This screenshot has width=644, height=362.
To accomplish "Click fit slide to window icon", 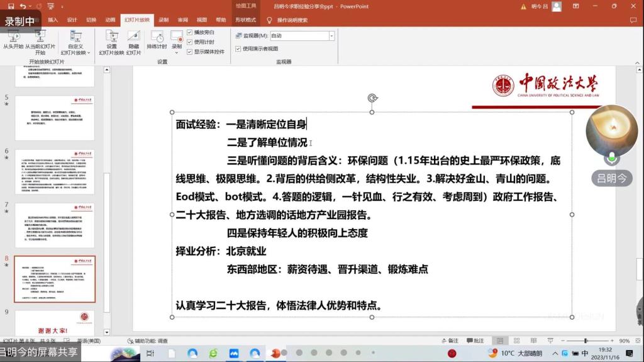I will click(x=637, y=341).
